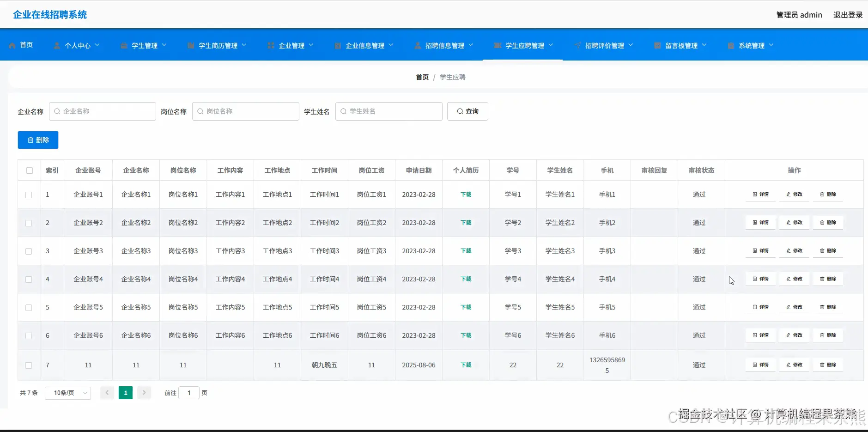Check the box for row 2
The height and width of the screenshot is (432, 868).
(x=29, y=223)
